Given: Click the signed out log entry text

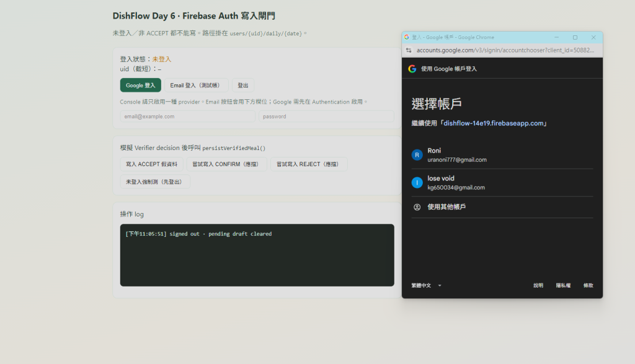Looking at the screenshot, I should [198, 234].
